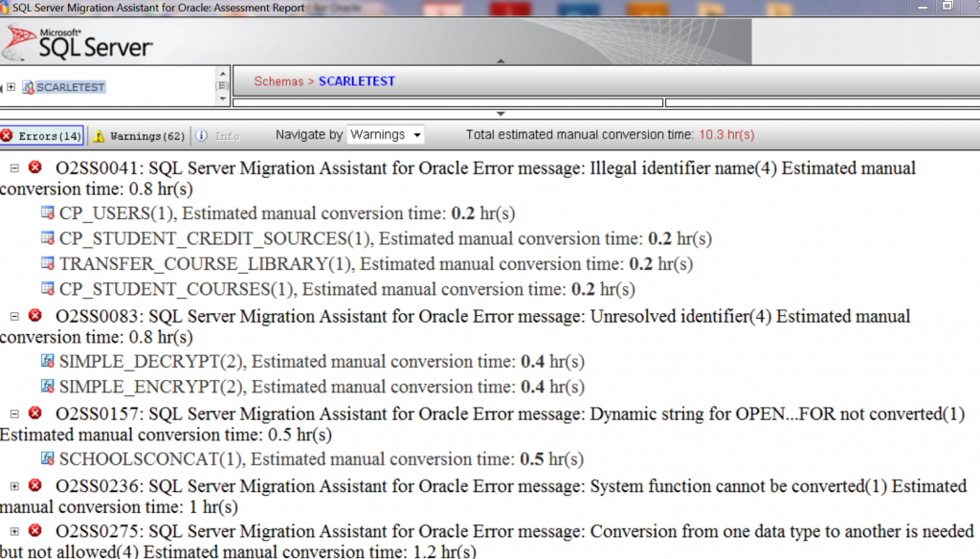Click the down-arrow pane splitter above the Errors tab

click(501, 114)
